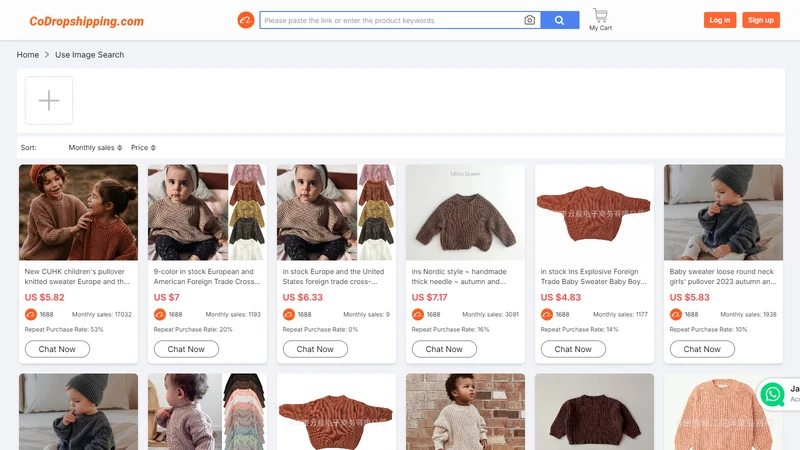Open thumbnail of US $6.33 sweater
Image resolution: width=800 pixels, height=450 pixels.
click(x=336, y=212)
